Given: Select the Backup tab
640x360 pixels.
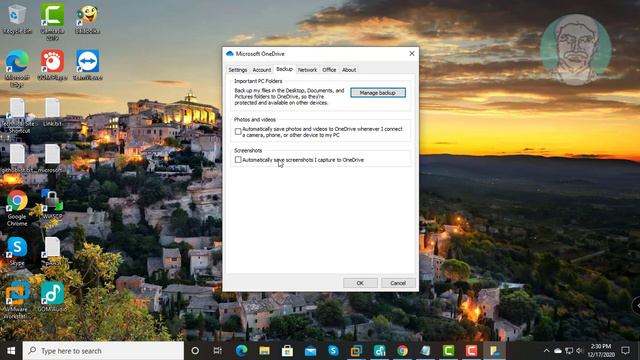Looking at the screenshot, I should [x=284, y=69].
